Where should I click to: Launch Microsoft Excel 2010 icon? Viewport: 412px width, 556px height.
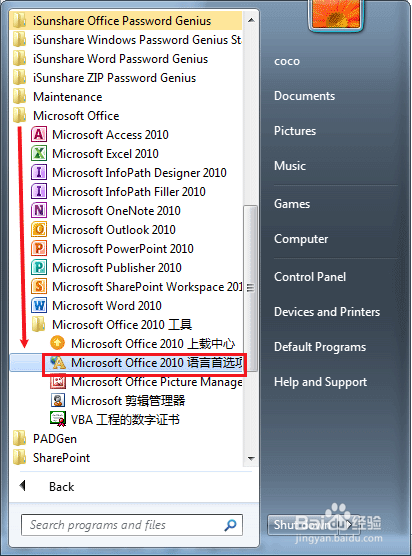(39, 154)
